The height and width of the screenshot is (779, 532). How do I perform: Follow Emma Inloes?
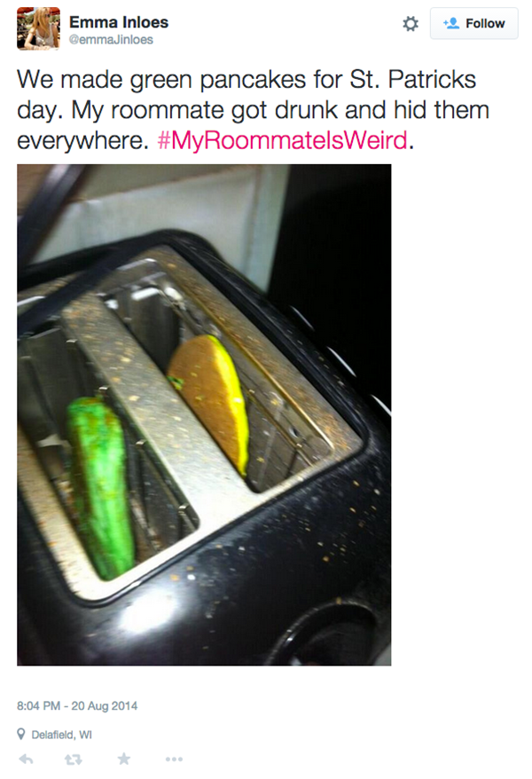click(474, 23)
